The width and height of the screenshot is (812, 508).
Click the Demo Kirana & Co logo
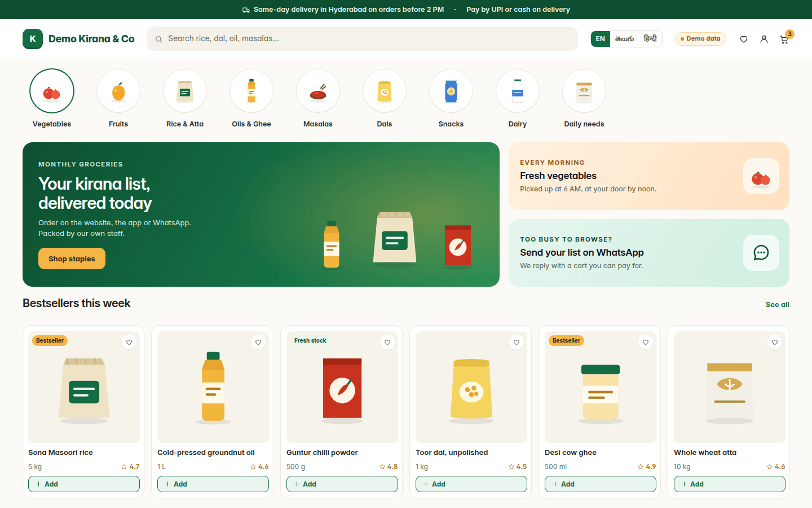(78, 39)
